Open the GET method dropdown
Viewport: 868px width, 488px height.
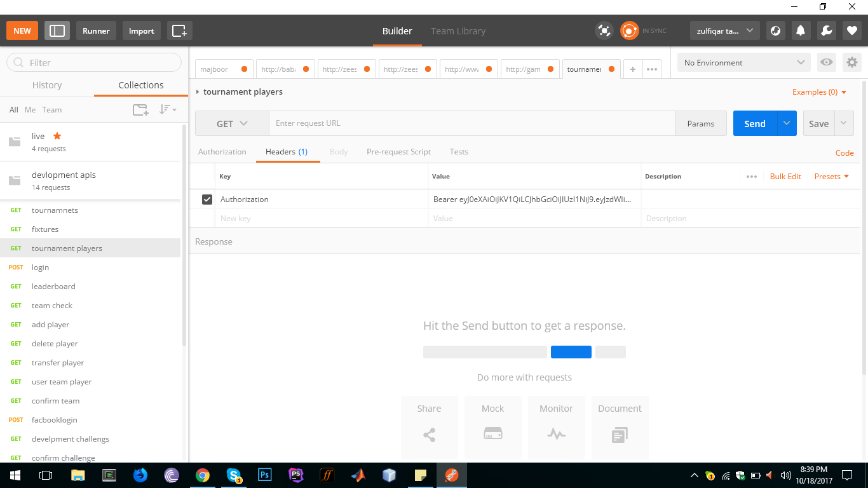232,123
